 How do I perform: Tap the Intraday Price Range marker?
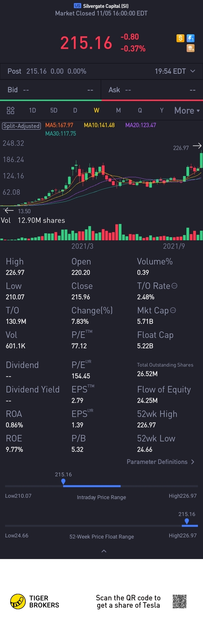tap(63, 482)
